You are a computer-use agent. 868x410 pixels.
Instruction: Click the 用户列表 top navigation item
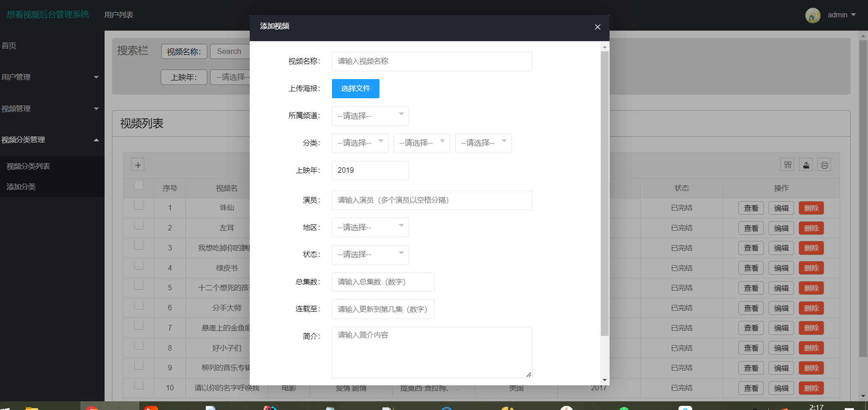click(119, 15)
